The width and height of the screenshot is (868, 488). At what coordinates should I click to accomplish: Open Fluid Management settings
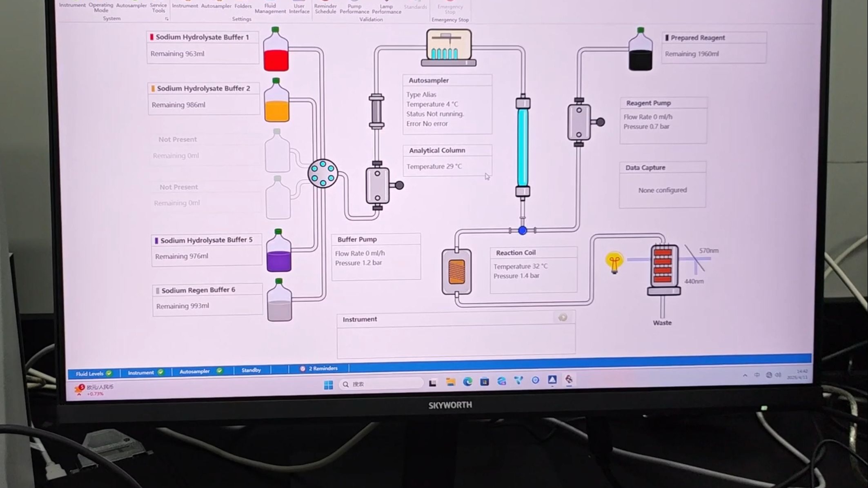270,8
